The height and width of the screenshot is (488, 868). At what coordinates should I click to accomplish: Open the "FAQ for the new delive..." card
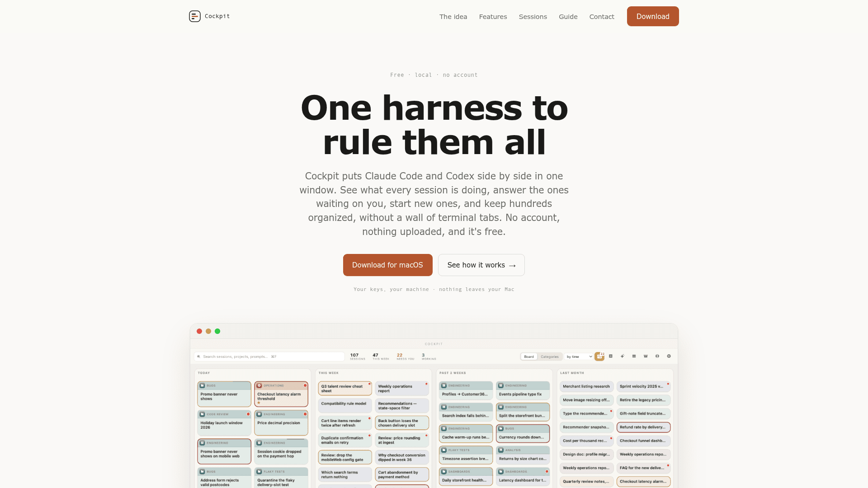[x=644, y=468]
